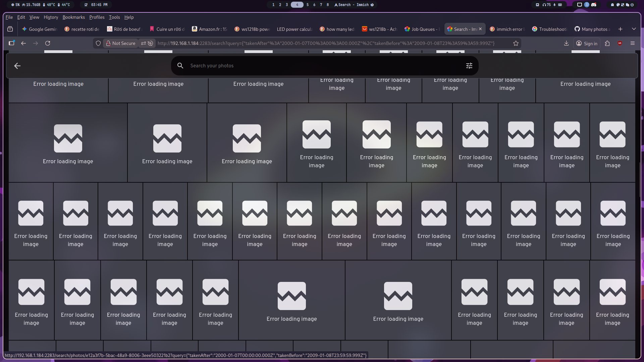Open the extensions puzzle-piece icon

pos(607,43)
